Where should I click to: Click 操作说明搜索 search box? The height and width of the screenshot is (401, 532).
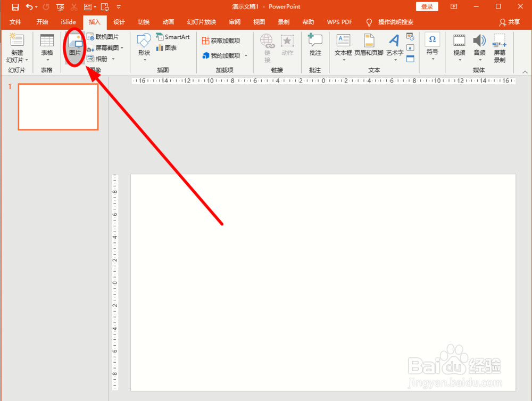[396, 22]
